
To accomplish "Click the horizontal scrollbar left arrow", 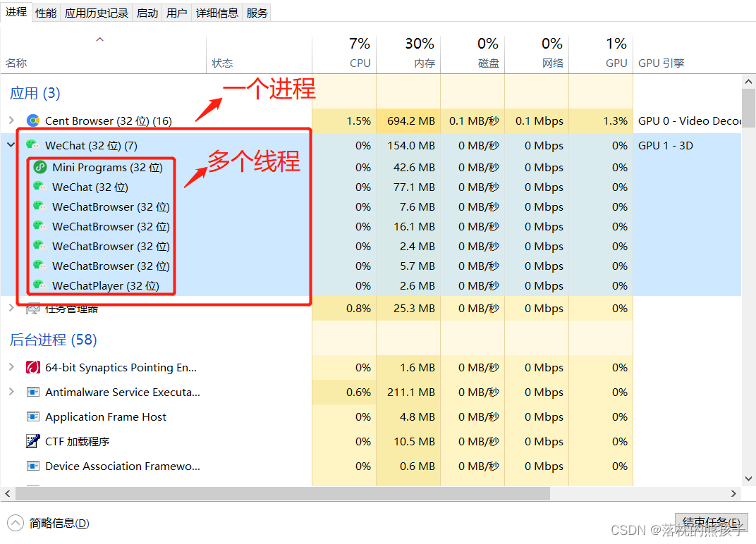I will (7, 493).
